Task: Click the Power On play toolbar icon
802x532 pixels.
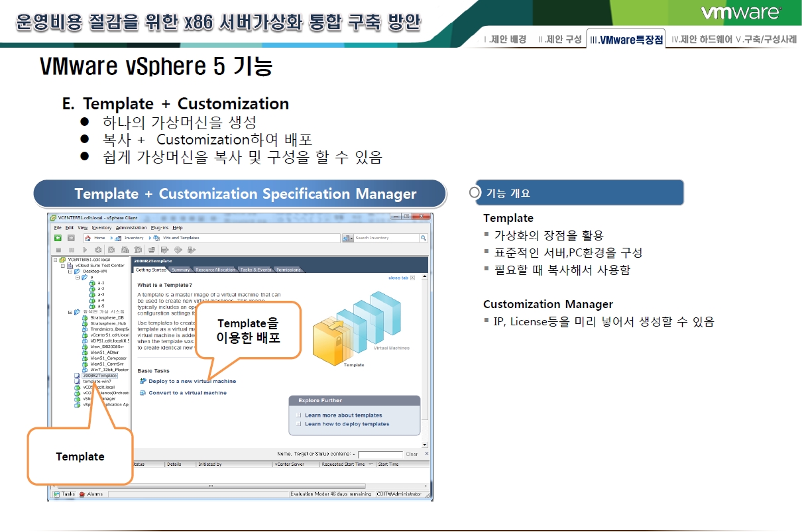Action: click(84, 250)
